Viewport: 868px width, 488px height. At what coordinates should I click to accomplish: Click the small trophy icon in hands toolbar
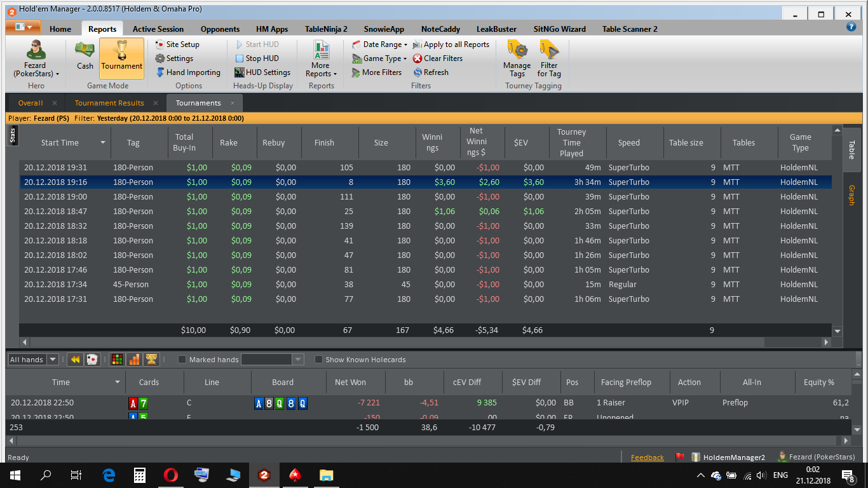pyautogui.click(x=151, y=360)
